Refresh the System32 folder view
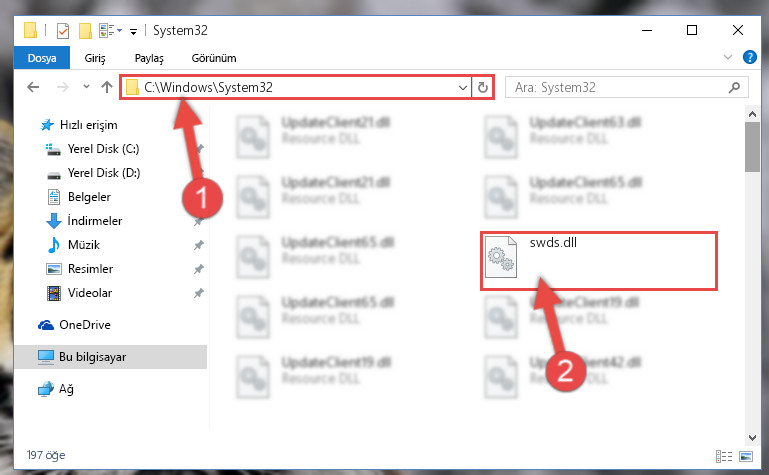This screenshot has height=475, width=769. (483, 87)
